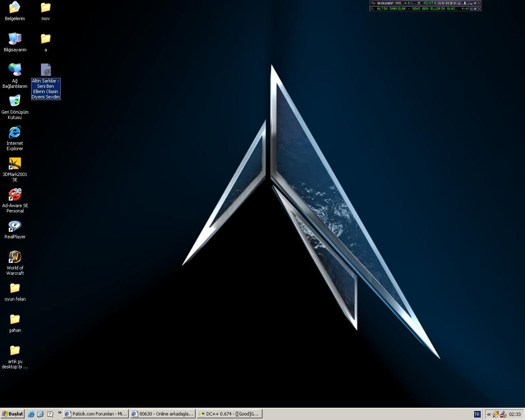This screenshot has width=525, height=420.
Task: Select the World of Warcraft shortcut
Action: pyautogui.click(x=15, y=263)
